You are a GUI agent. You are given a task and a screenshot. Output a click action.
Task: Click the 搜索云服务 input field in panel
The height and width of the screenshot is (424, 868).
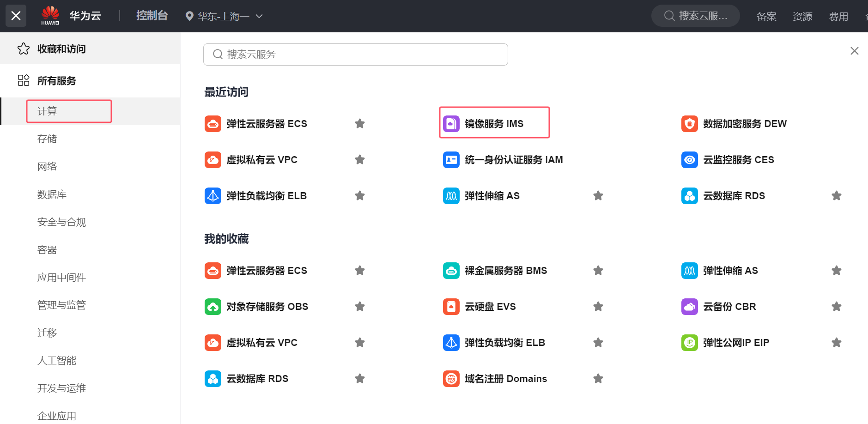pos(356,55)
